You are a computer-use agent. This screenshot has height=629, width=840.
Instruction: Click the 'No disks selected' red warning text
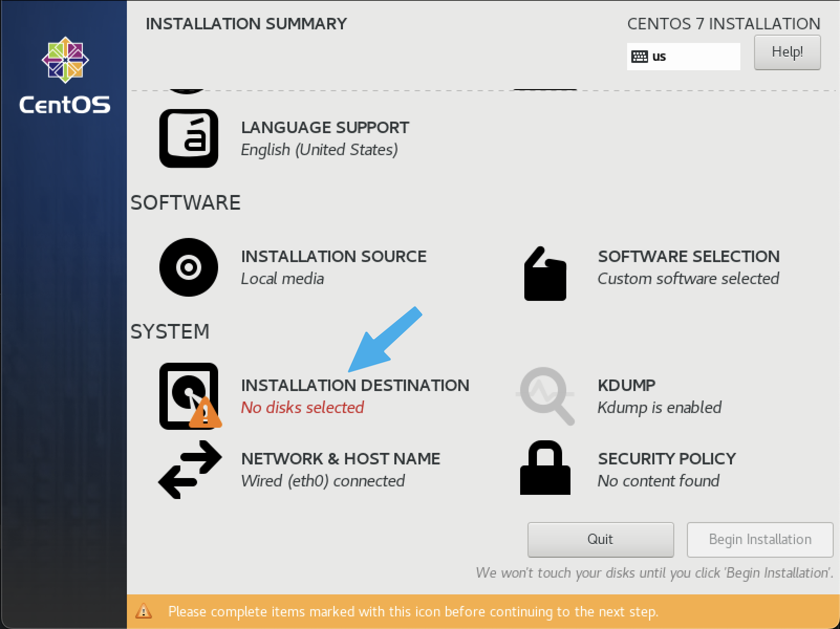(x=302, y=408)
